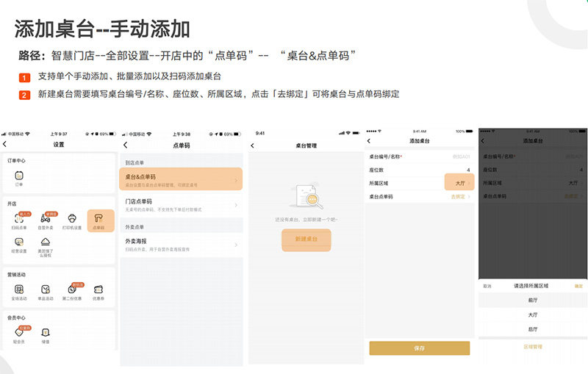Viewport: 588px width, 374px height.
Task: Click the 桌台编号/名称 input field
Action: click(x=419, y=157)
